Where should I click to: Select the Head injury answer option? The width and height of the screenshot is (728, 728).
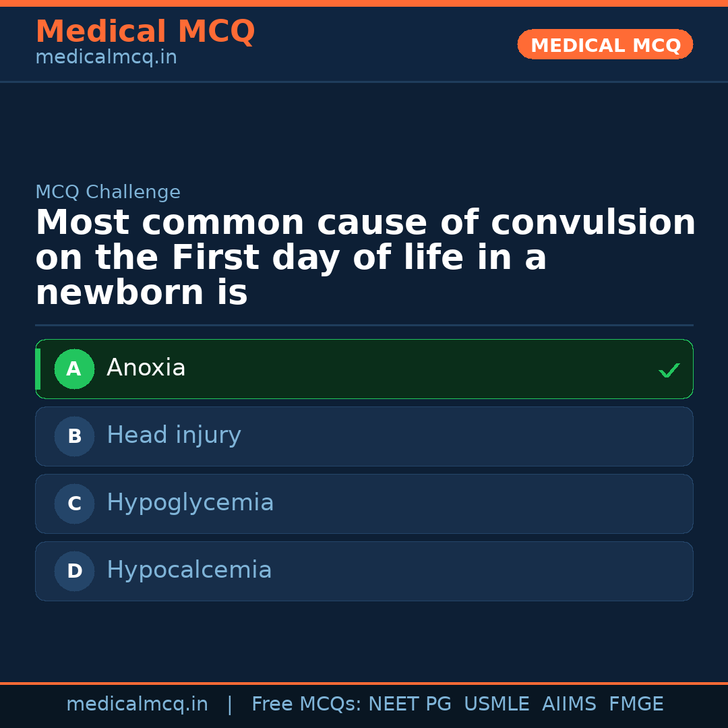tap(364, 436)
